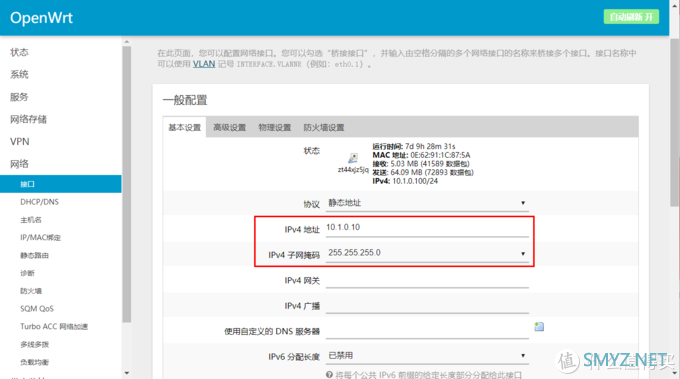680x379 pixels.
Task: Click the IPv4 地址 input field
Action: click(427, 228)
